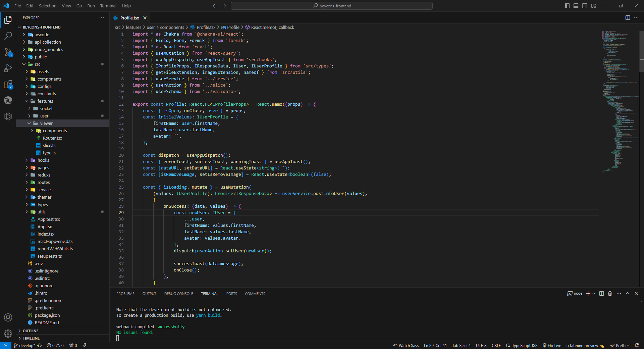Viewport: 644px width, 349px height.
Task: Customize layout icon in title bar
Action: point(593,6)
